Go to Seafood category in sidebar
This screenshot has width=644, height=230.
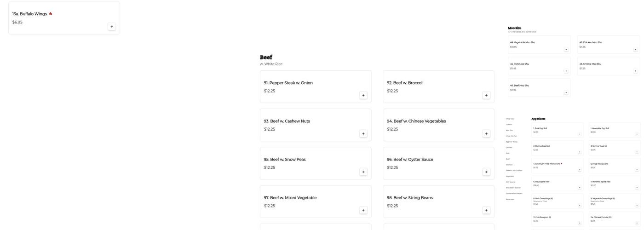(x=509, y=165)
